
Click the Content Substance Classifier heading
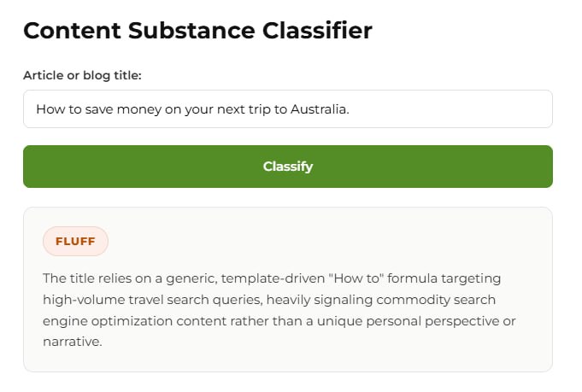pos(197,30)
